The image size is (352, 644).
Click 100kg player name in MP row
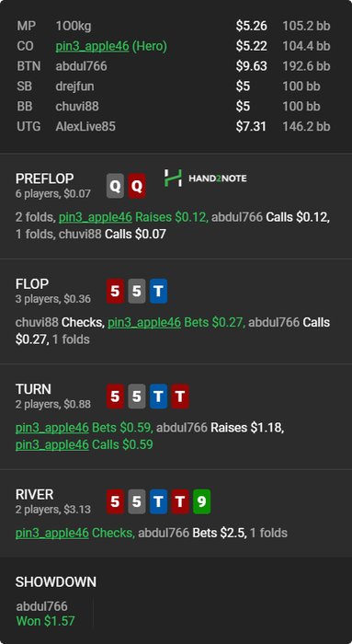tap(74, 27)
